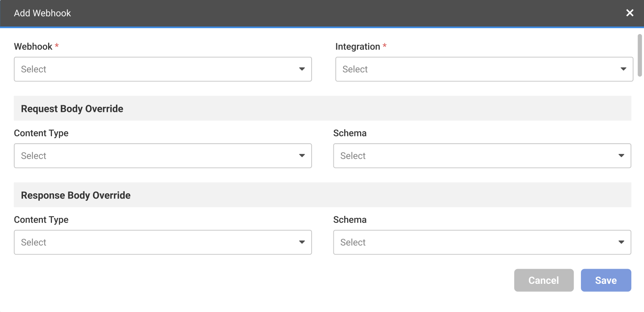
Task: Open the Integration select field
Action: click(476, 69)
